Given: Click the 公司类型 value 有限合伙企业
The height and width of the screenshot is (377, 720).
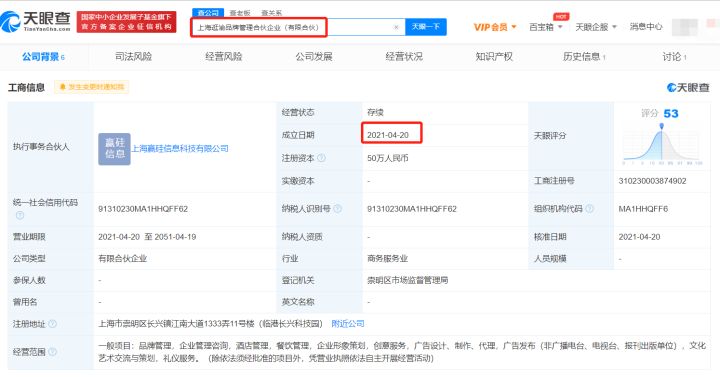Looking at the screenshot, I should click(x=123, y=259).
